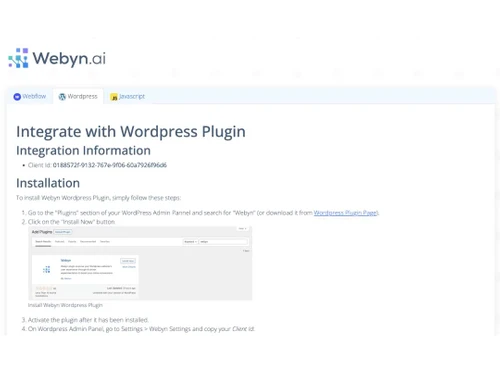Image resolution: width=500 pixels, height=375 pixels.
Task: Switch to the Webflow tab
Action: click(30, 97)
